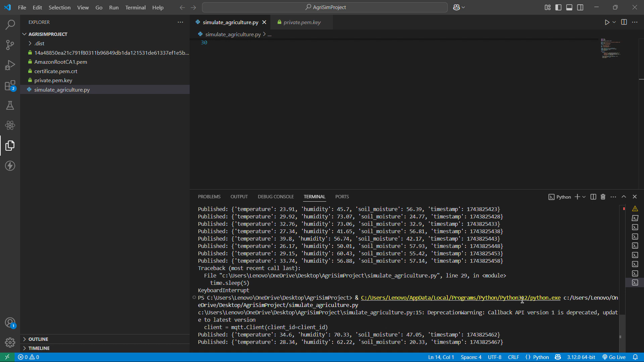The height and width of the screenshot is (362, 644).
Task: Split the editor to the right
Action: pyautogui.click(x=624, y=22)
